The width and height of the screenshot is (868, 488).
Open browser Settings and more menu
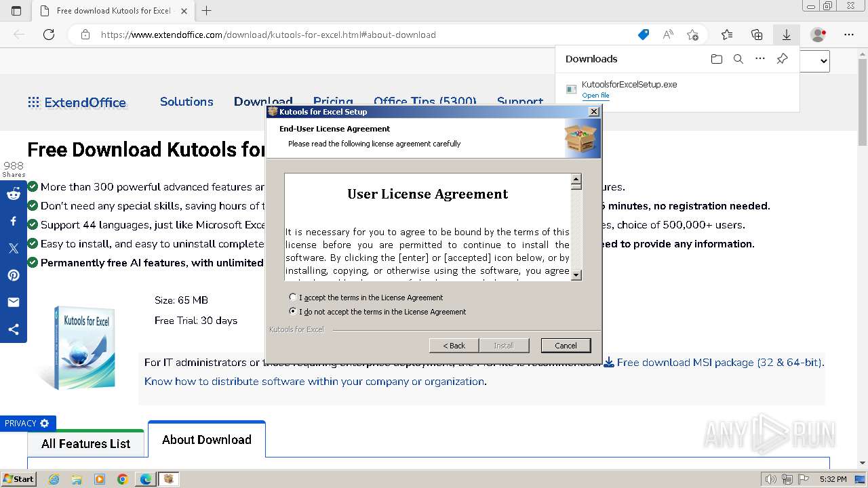[849, 35]
